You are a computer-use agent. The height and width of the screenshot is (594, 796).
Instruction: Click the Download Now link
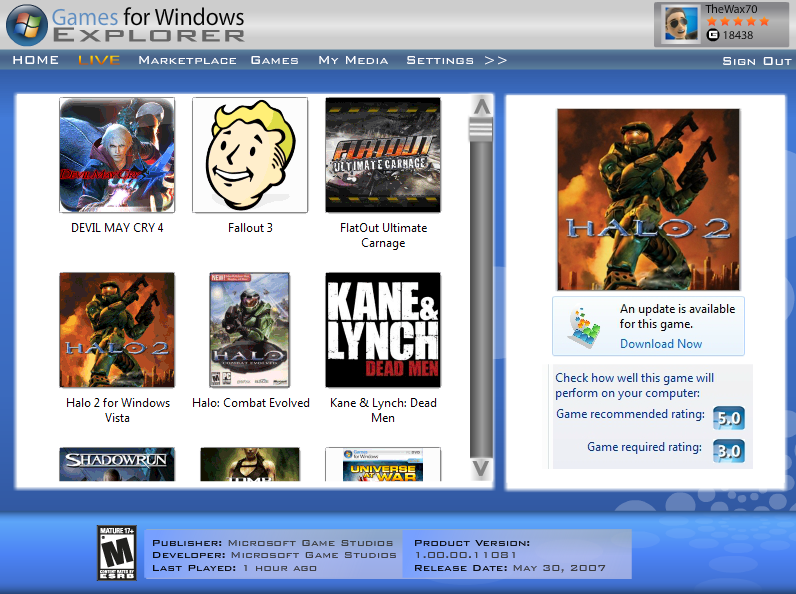[661, 344]
